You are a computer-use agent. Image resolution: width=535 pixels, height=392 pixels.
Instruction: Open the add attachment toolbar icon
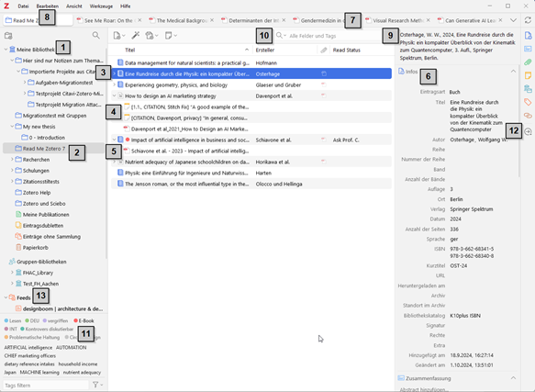tap(151, 36)
